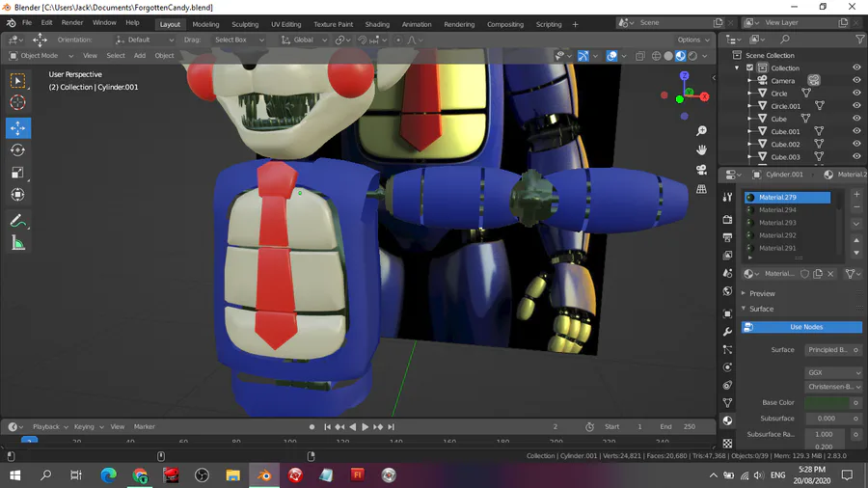Screen dimensions: 868x488
Task: Select the Measure tool
Action: click(x=17, y=243)
